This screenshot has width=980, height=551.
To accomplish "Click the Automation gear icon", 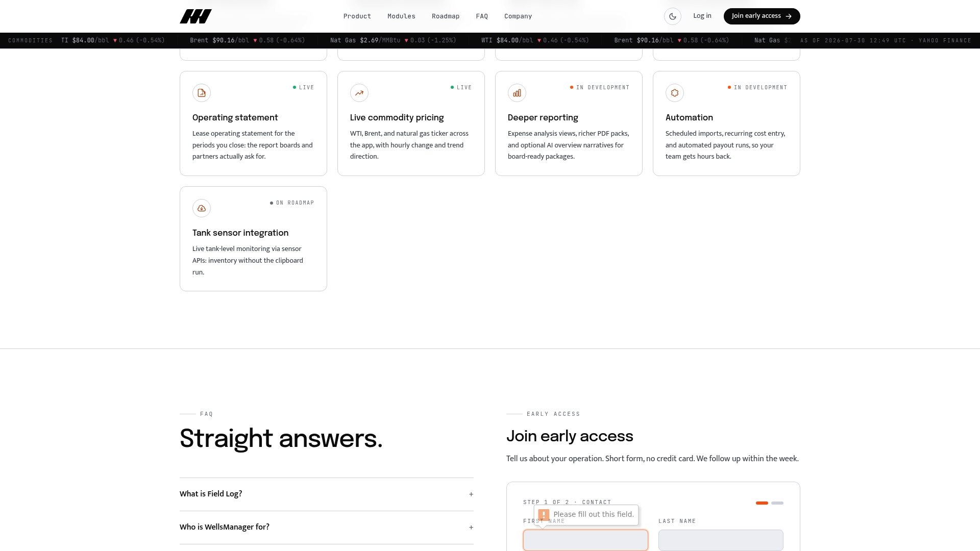I will point(675,93).
